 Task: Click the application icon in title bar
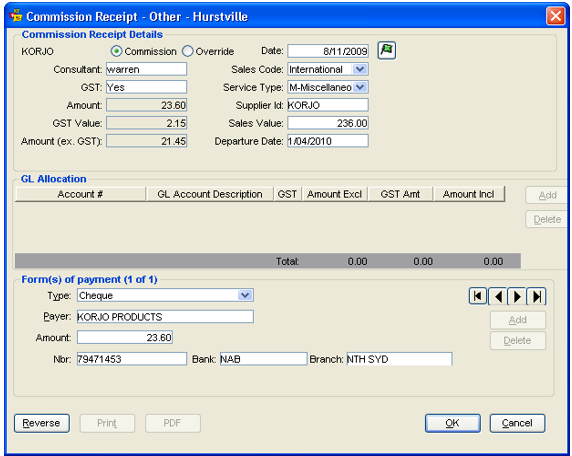(16, 16)
